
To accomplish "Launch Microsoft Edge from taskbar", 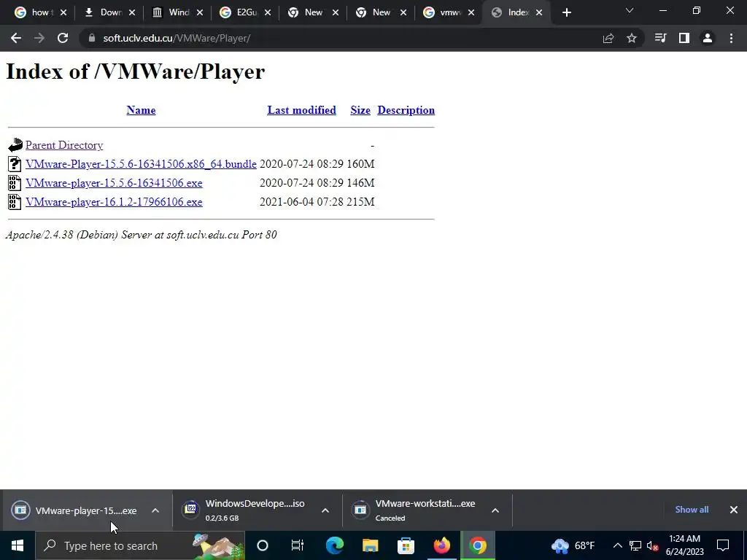I will [334, 545].
